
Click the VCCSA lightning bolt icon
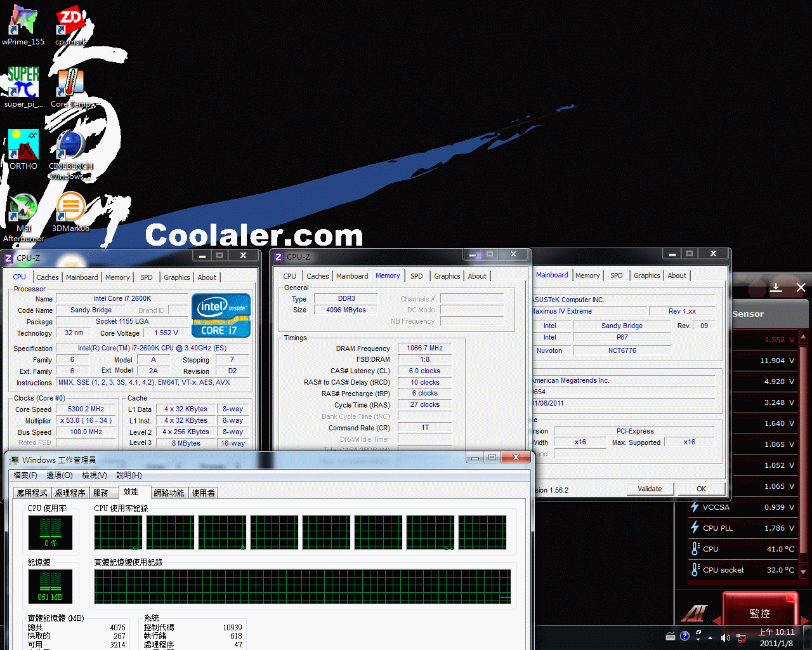click(695, 507)
